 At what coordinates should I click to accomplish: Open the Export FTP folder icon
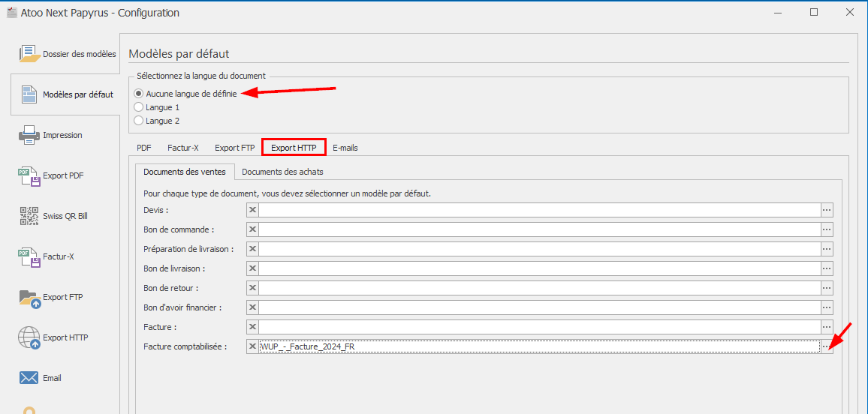click(29, 297)
